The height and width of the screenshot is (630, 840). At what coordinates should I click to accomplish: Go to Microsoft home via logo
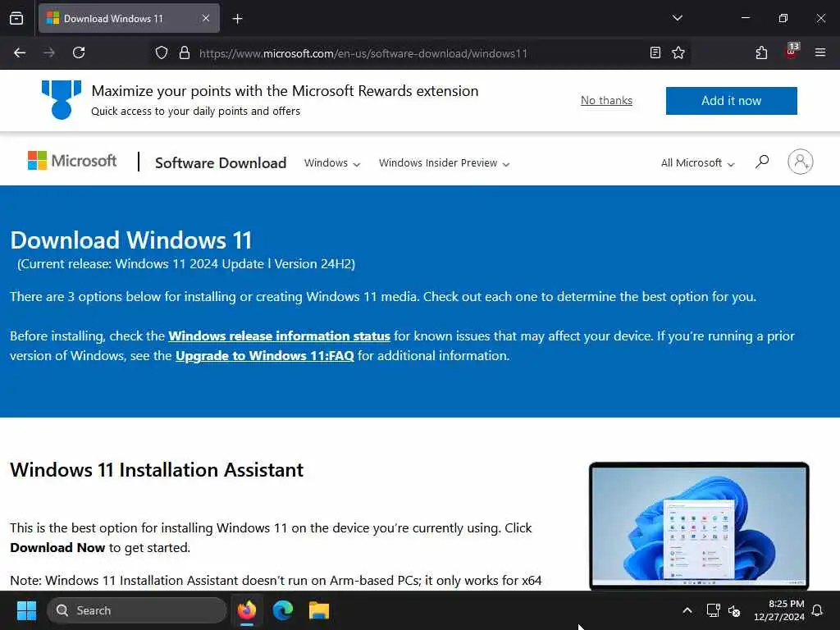click(x=72, y=161)
